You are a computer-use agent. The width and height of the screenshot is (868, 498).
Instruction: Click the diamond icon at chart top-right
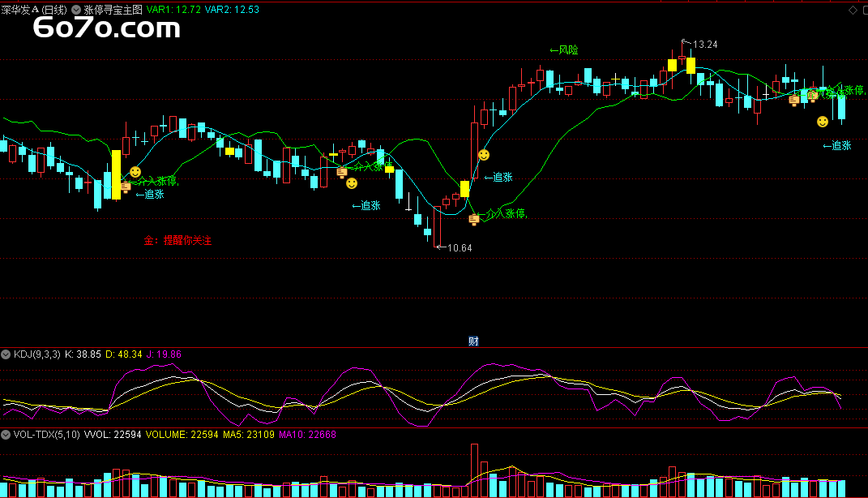pyautogui.click(x=853, y=10)
